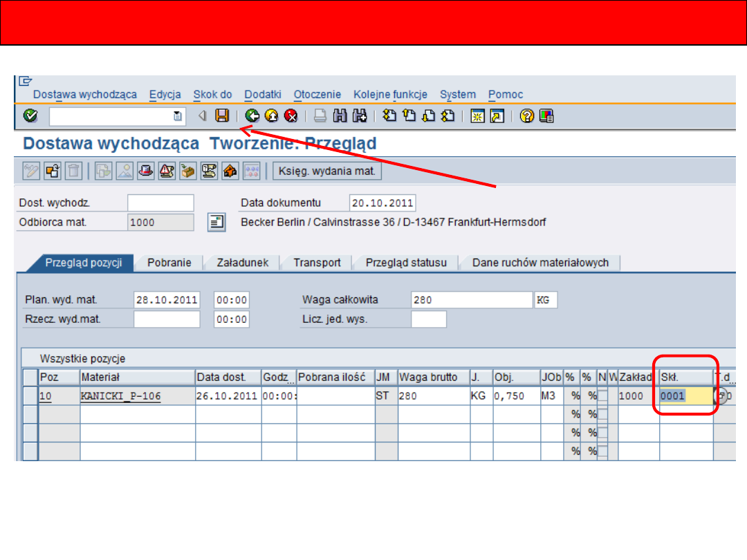Click the Księg. wydania mat. button
This screenshot has width=747, height=560.
(327, 170)
